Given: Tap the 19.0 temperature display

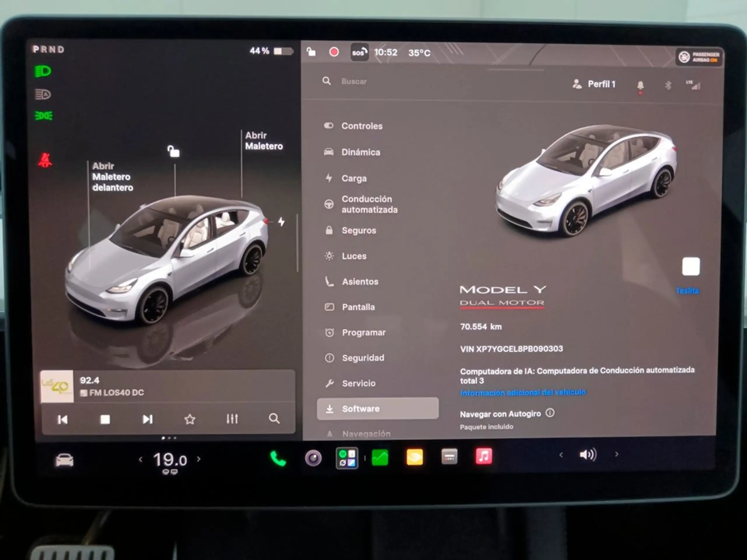Looking at the screenshot, I should pyautogui.click(x=170, y=460).
